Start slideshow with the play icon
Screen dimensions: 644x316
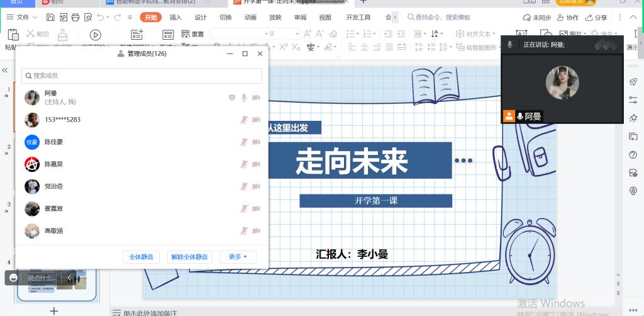(x=96, y=35)
